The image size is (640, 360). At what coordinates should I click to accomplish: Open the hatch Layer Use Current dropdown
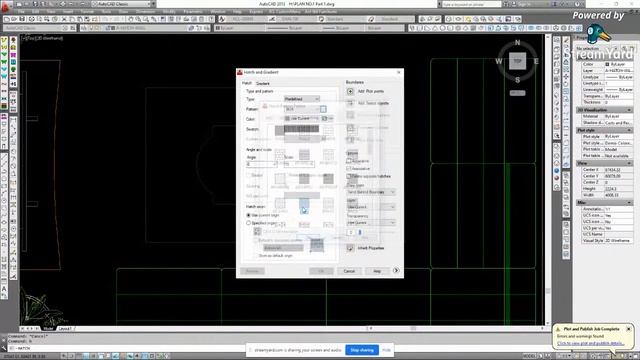(371, 207)
